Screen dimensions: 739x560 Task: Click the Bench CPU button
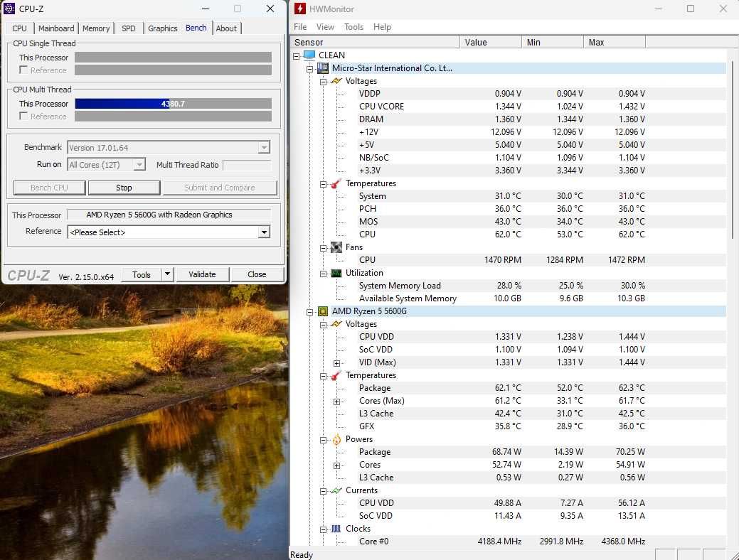(50, 188)
